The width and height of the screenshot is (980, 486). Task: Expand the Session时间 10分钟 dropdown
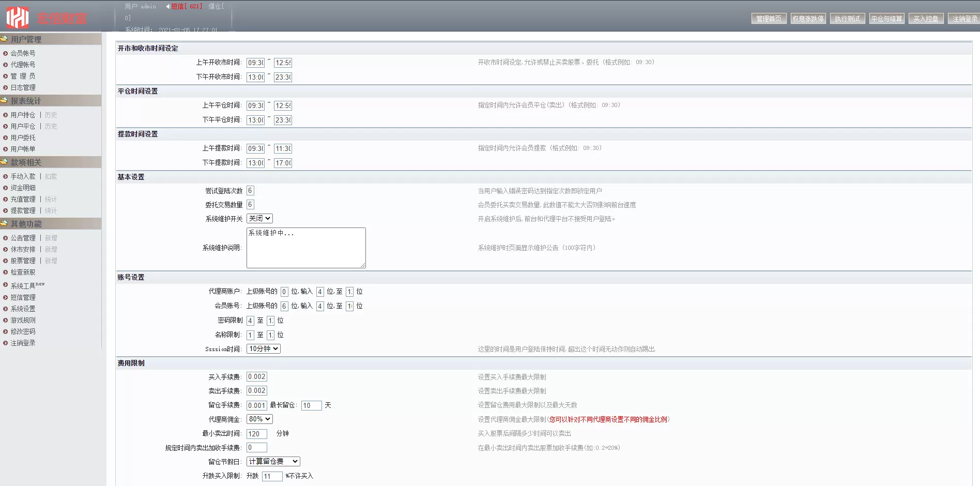264,348
